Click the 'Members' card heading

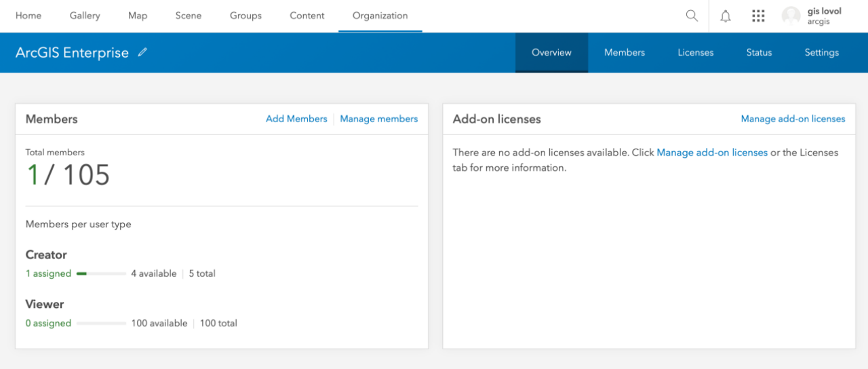click(52, 119)
